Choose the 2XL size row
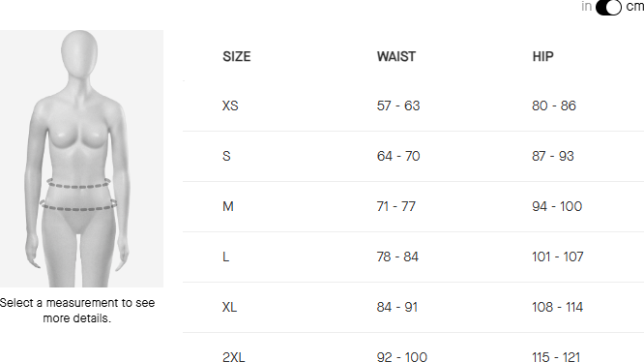The width and height of the screenshot is (644, 362). tap(413, 348)
